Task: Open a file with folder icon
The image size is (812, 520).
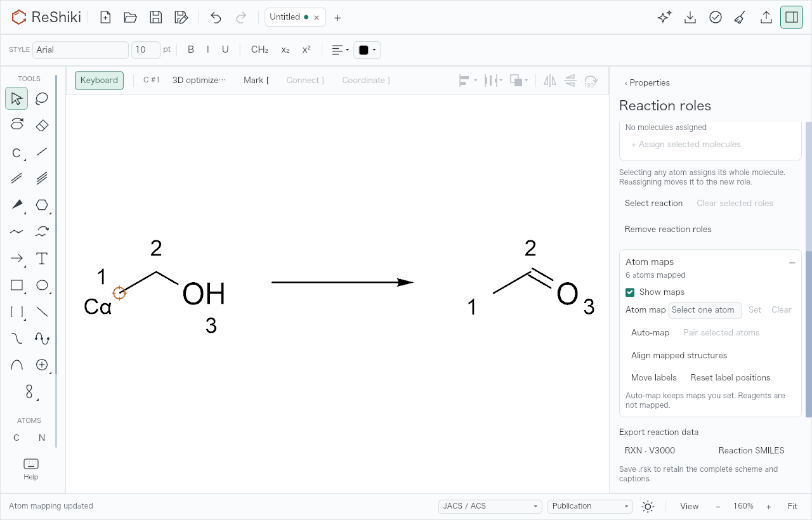Action: click(131, 17)
